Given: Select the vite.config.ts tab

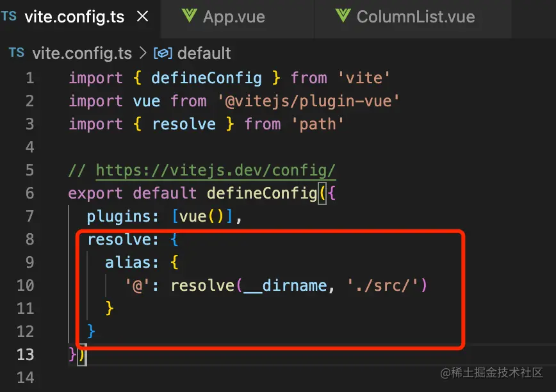Looking at the screenshot, I should [74, 17].
